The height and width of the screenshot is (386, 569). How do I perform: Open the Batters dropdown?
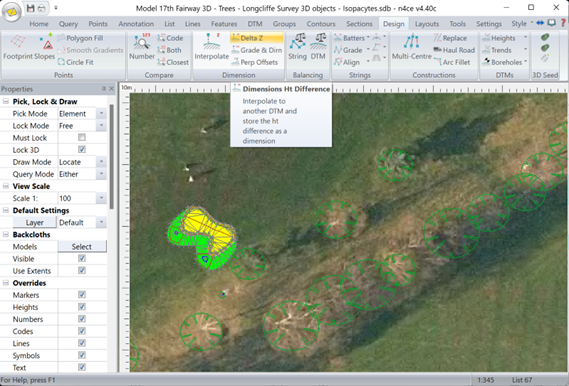point(368,38)
